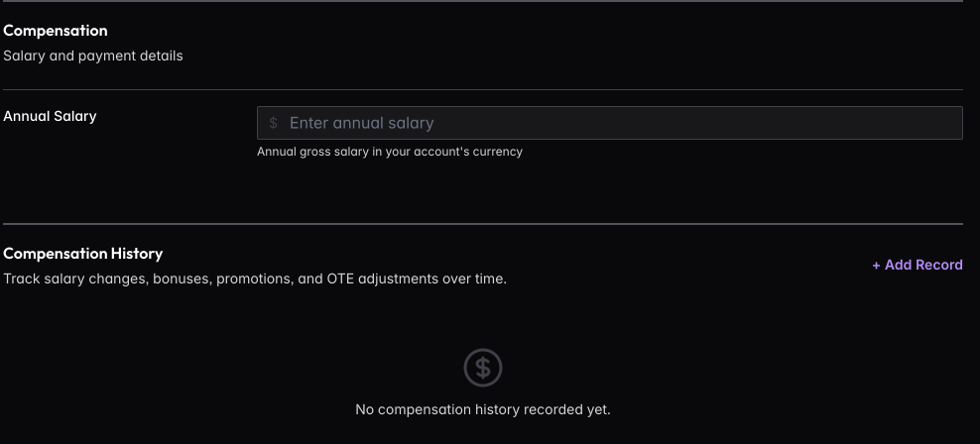Click the annual gross salary helper text
Screen dimensions: 980x444
389,152
